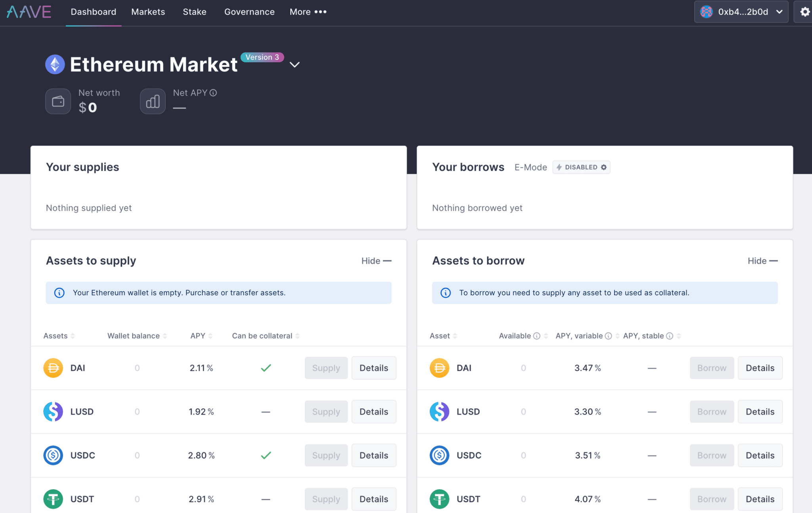Screen dimensions: 812x513
Task: Click the 2.11% DAI supply APY
Action: pos(201,368)
